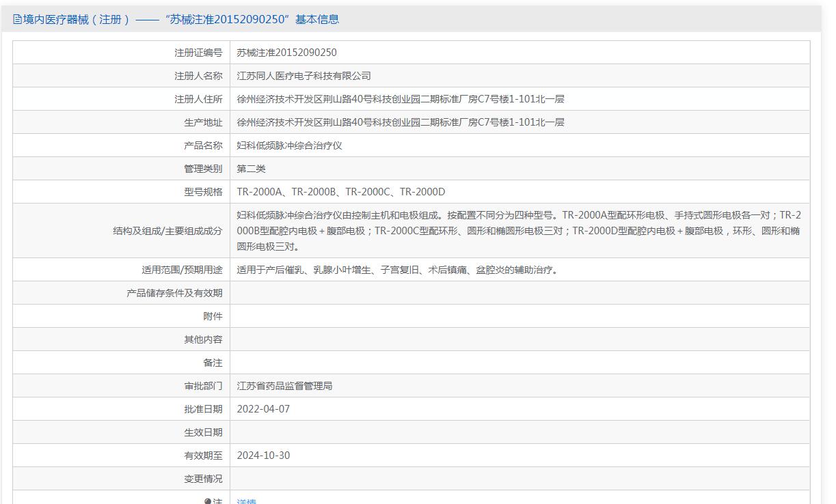
Task: Click the 变更情况 label cell
Action: click(x=122, y=479)
